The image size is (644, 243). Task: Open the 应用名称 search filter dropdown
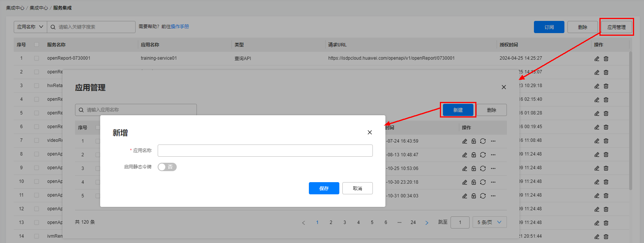point(30,27)
